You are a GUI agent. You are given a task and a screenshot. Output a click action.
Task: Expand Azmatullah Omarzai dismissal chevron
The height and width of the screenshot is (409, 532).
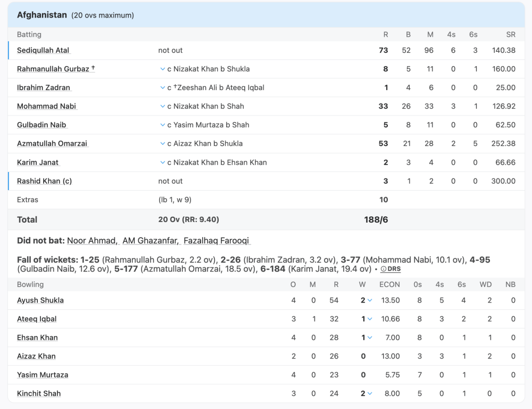[x=163, y=144]
